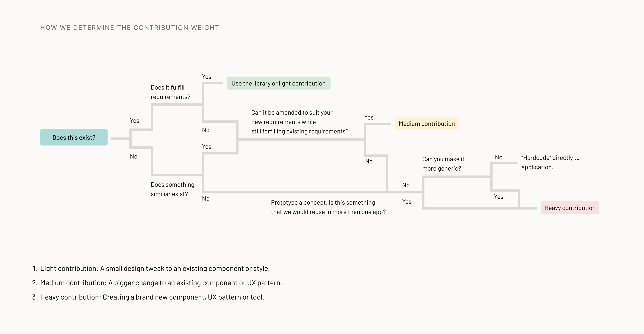Select list item one defining Light contribution
This screenshot has height=334, width=644.
point(155,269)
